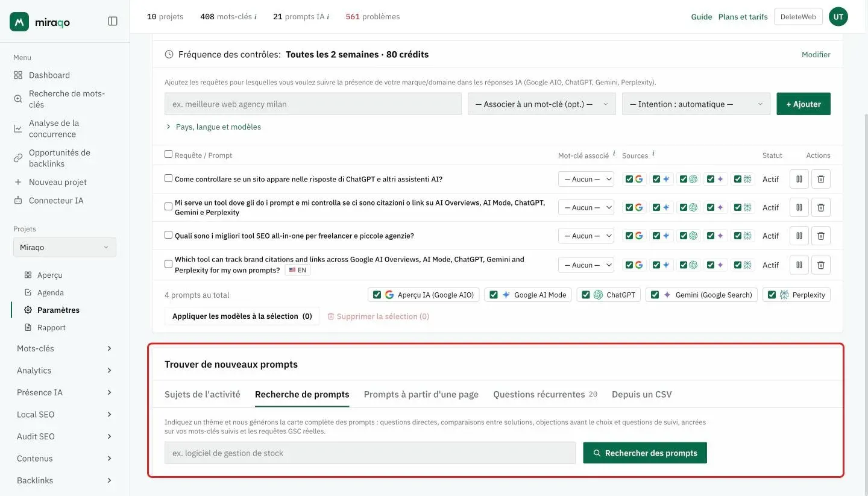The height and width of the screenshot is (496, 868).
Task: Select the 'Come controllare se un sito' row checkbox
Action: [x=169, y=178]
